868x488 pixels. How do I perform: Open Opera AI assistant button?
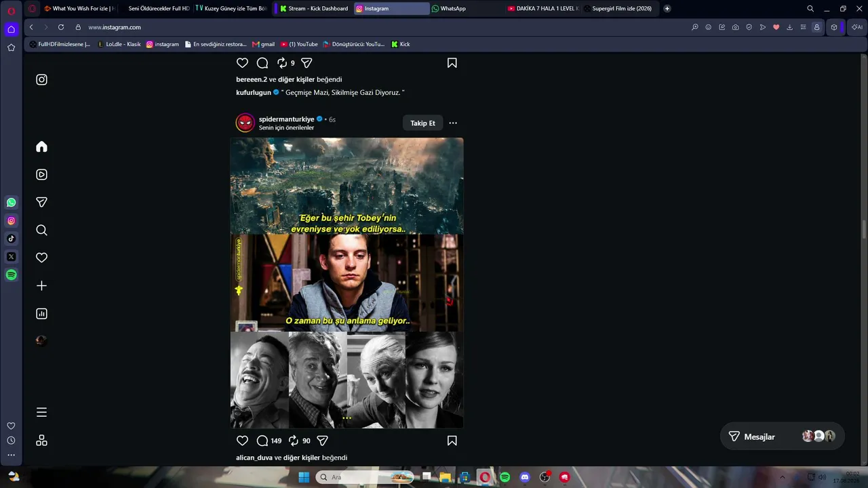point(856,27)
